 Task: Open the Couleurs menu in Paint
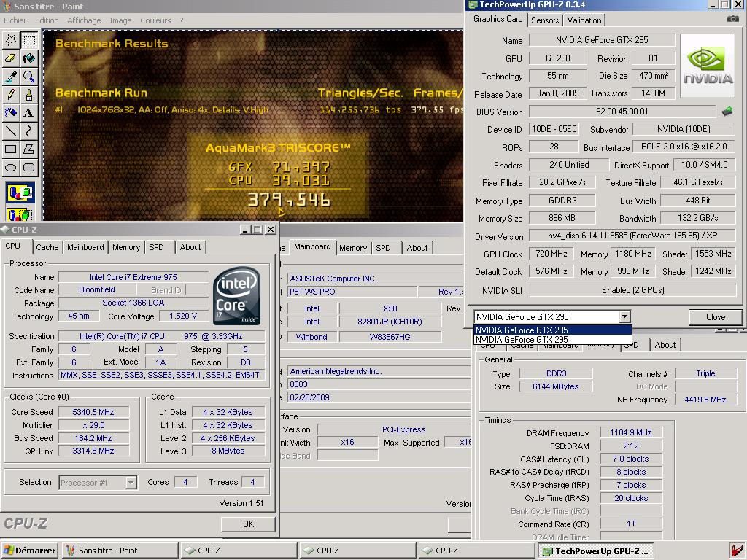click(x=155, y=20)
